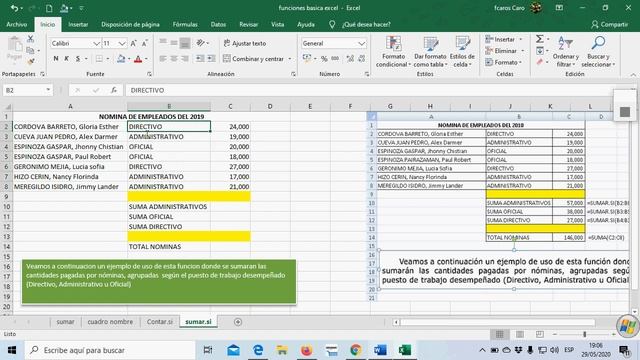Expand the Combinar y centrar dropdown arrow
640x360 pixels.
pyautogui.click(x=290, y=59)
